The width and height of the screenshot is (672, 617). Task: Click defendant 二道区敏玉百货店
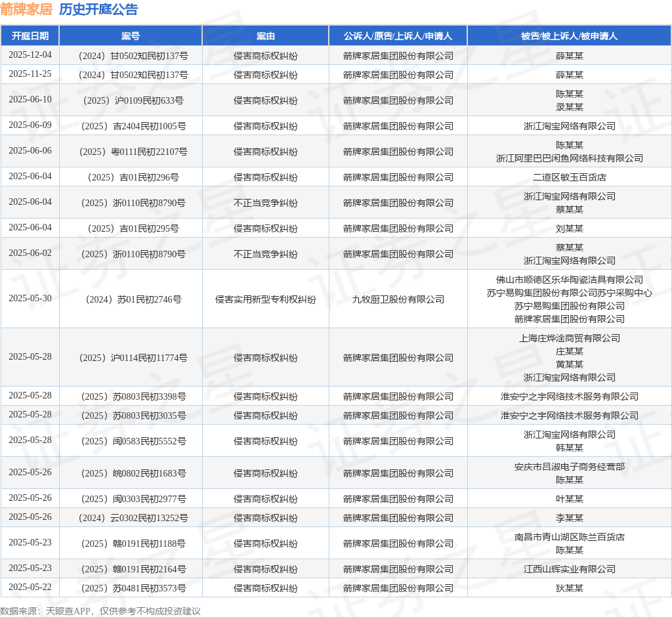pyautogui.click(x=569, y=177)
